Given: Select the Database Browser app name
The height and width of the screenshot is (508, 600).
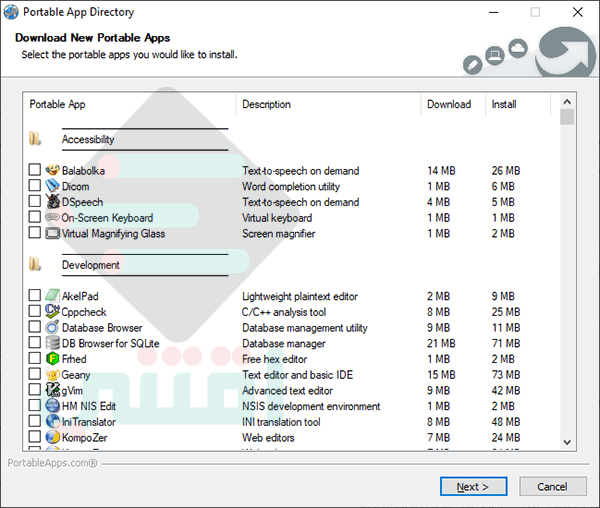Looking at the screenshot, I should click(102, 327).
